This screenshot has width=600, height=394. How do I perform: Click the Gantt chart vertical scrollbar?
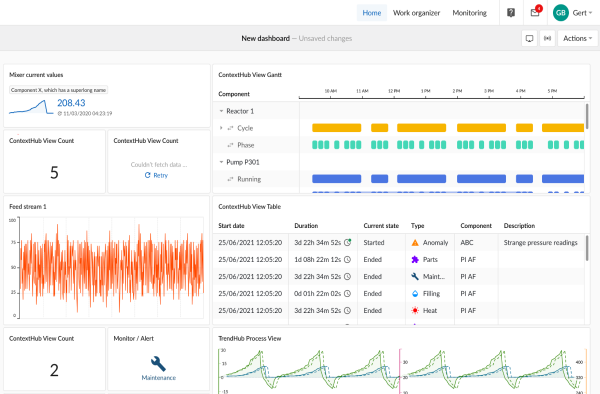[587, 117]
